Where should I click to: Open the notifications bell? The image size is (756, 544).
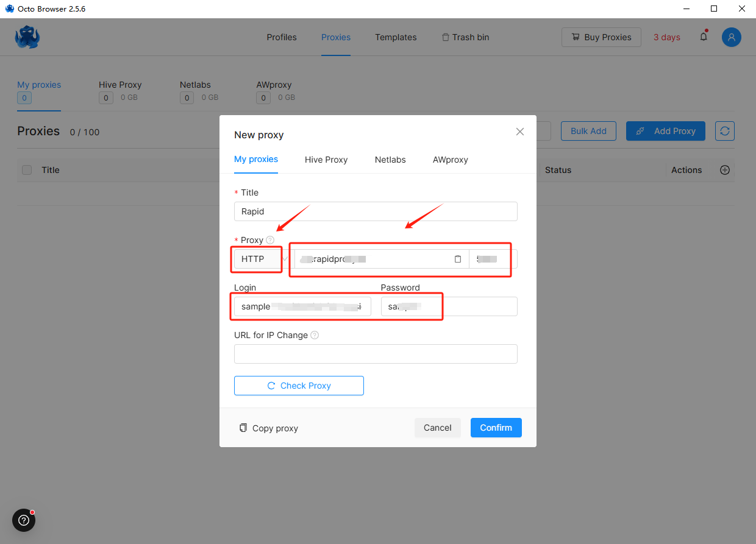tap(704, 37)
